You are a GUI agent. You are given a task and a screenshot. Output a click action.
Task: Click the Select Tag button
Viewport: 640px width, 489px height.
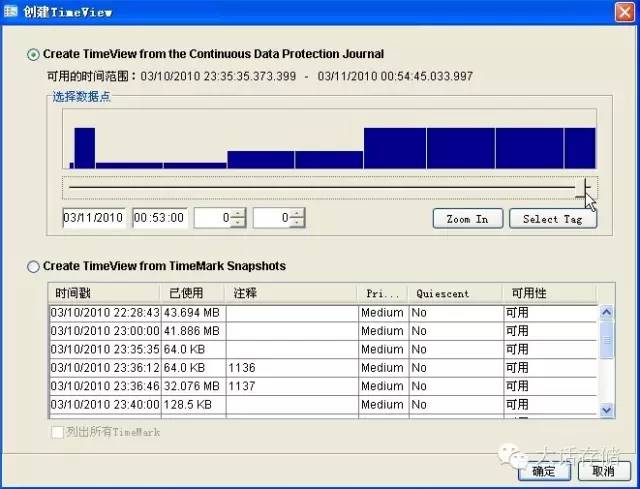(553, 219)
